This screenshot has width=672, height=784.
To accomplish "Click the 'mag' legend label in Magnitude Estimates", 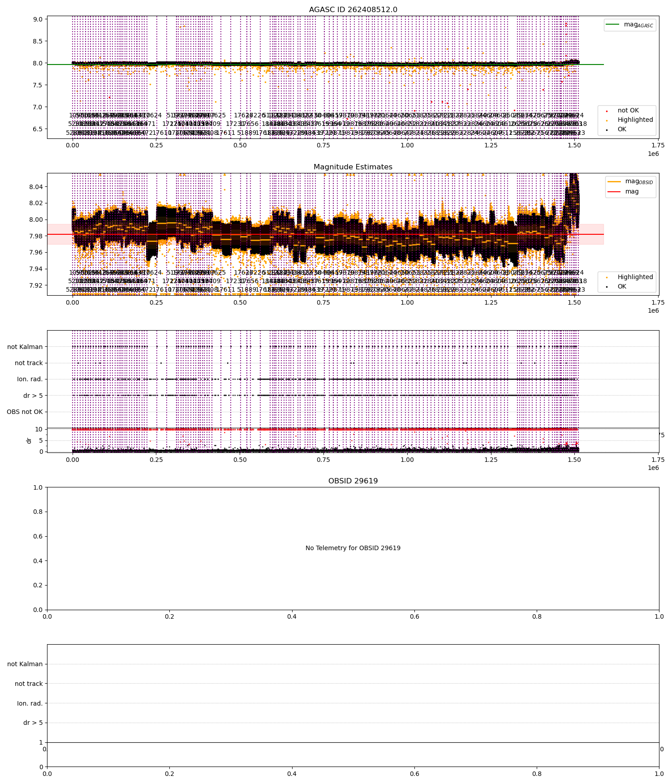I will (632, 192).
